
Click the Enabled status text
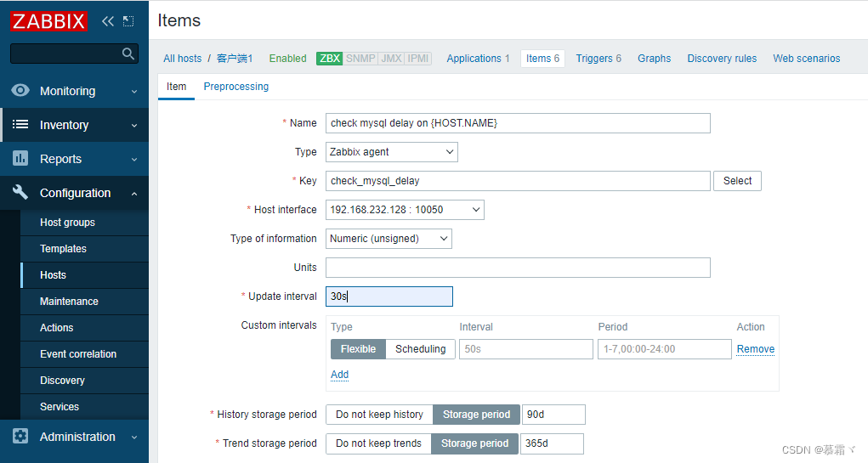coord(287,58)
